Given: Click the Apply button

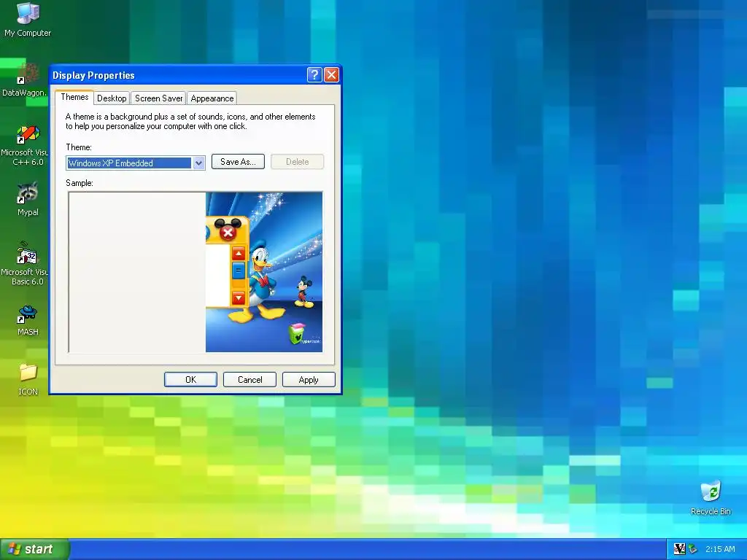Looking at the screenshot, I should [309, 379].
